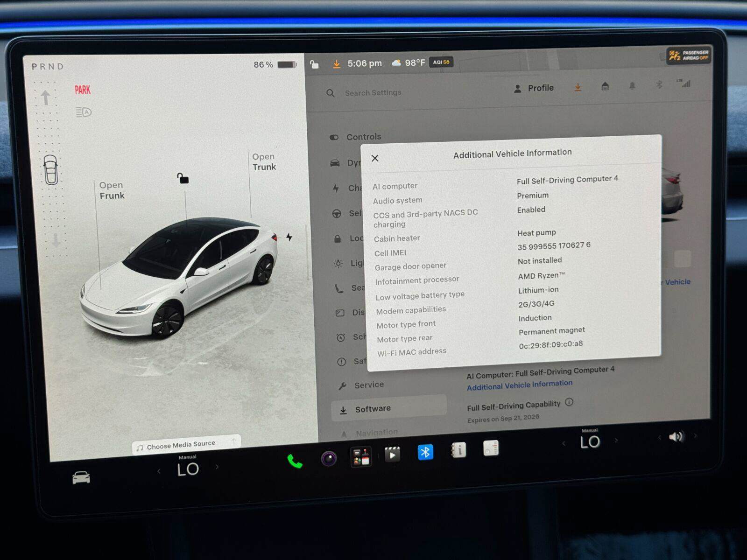The width and height of the screenshot is (747, 560).
Task: Tap Open Trunk
Action: (x=264, y=161)
